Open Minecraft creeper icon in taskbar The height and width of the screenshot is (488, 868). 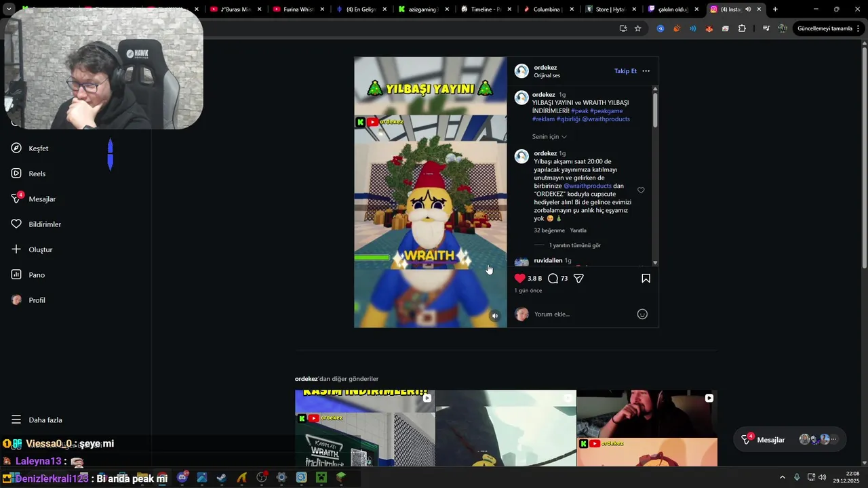321,477
